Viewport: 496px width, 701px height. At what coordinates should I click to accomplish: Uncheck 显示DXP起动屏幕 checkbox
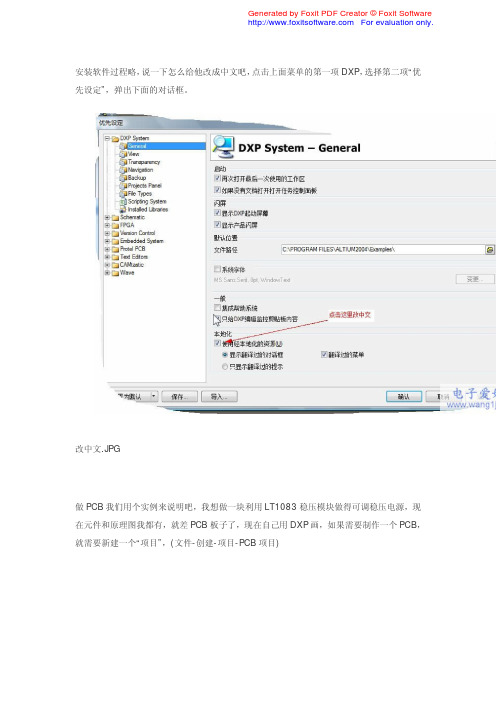click(x=217, y=213)
